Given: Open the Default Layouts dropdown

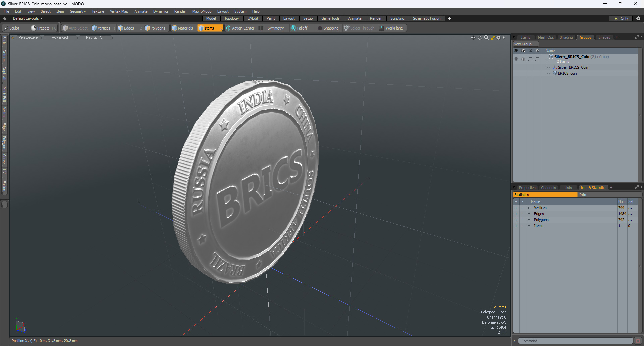Looking at the screenshot, I should (28, 18).
